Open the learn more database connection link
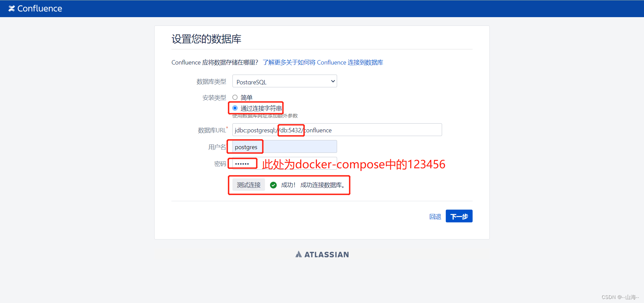The height and width of the screenshot is (303, 644). click(323, 62)
